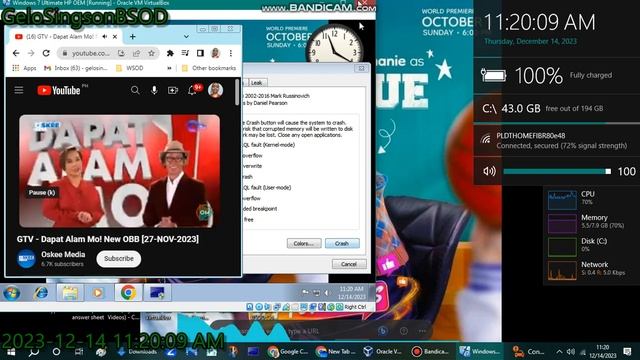Select IRQL fault User-mode option
The width and height of the screenshot is (640, 360).
267,188
